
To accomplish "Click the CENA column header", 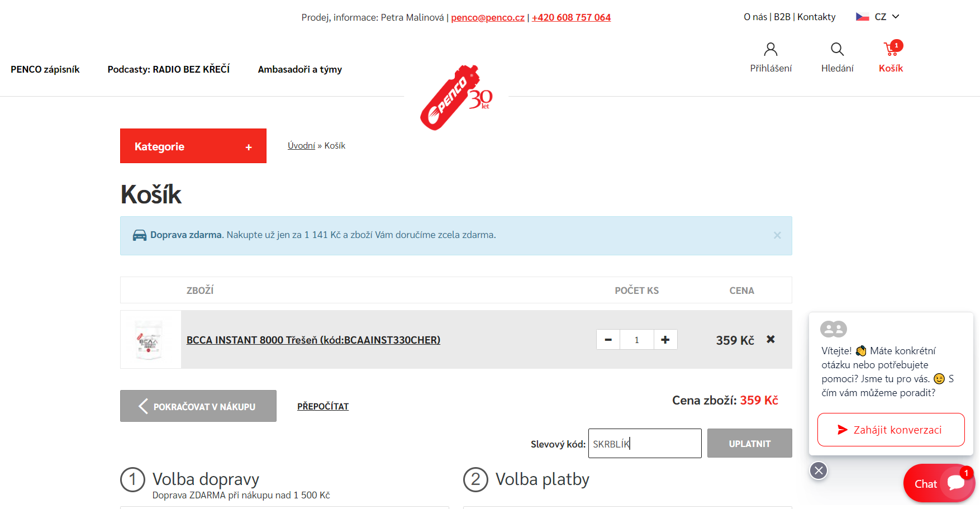I will point(742,291).
